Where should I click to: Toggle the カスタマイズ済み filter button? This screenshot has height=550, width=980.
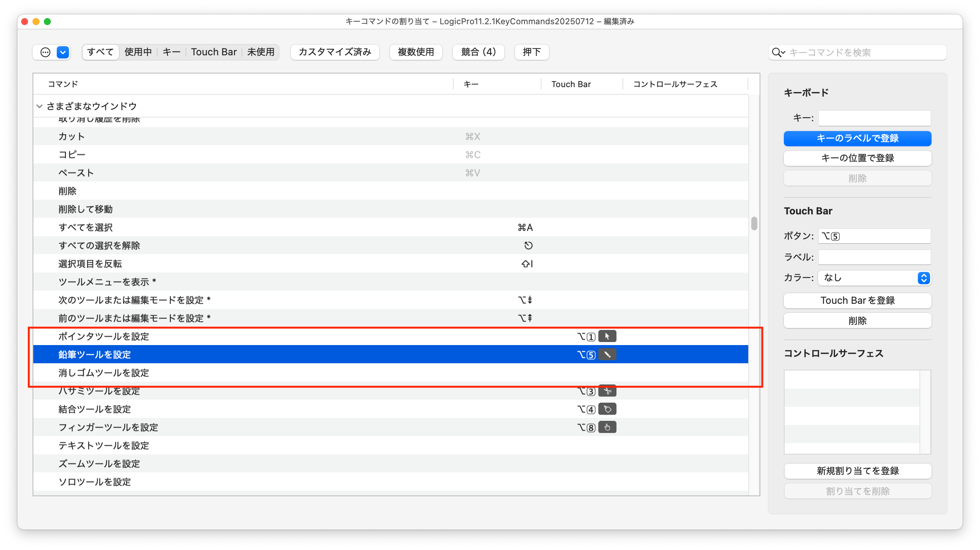pos(335,52)
